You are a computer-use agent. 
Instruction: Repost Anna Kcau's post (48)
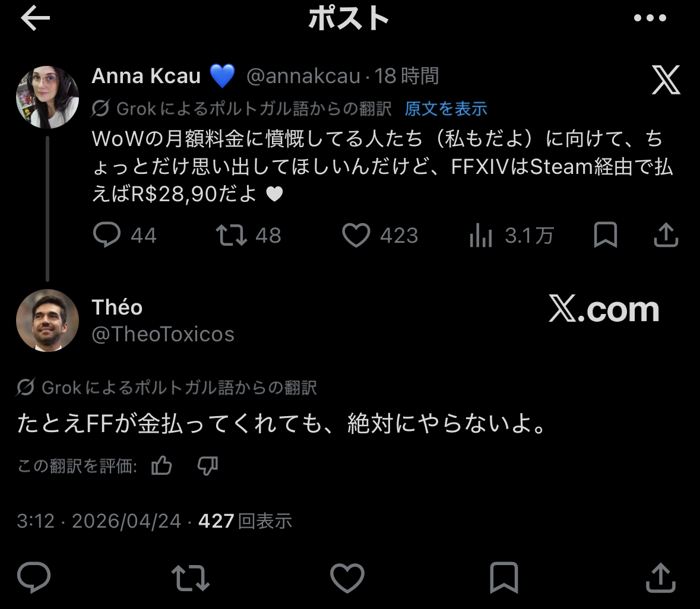click(232, 236)
